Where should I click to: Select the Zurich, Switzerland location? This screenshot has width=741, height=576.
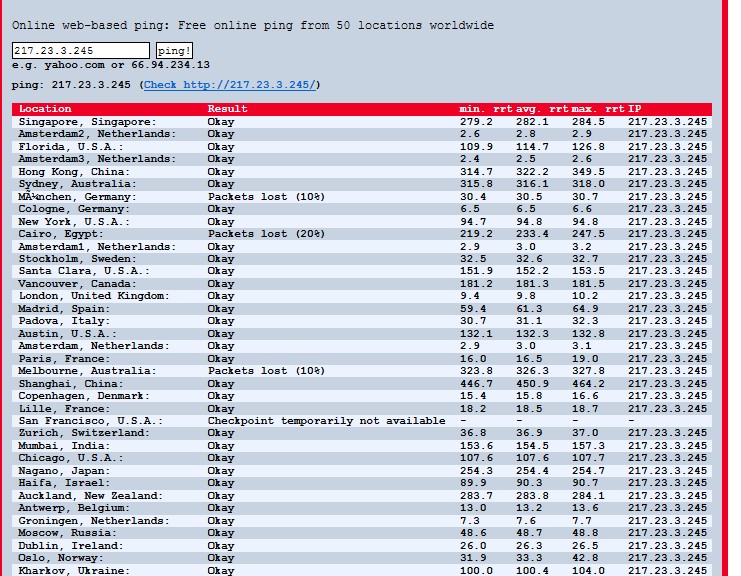84,433
